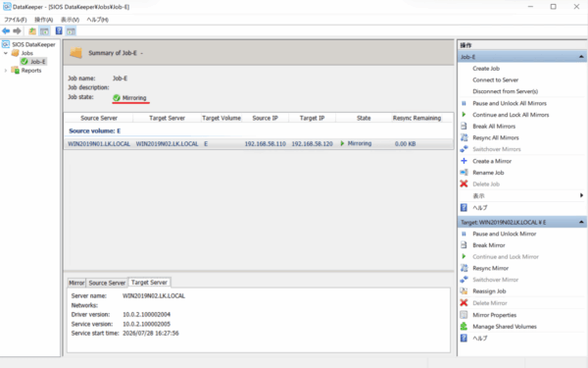
Task: Click the Resync All Mirrors icon
Action: point(465,137)
